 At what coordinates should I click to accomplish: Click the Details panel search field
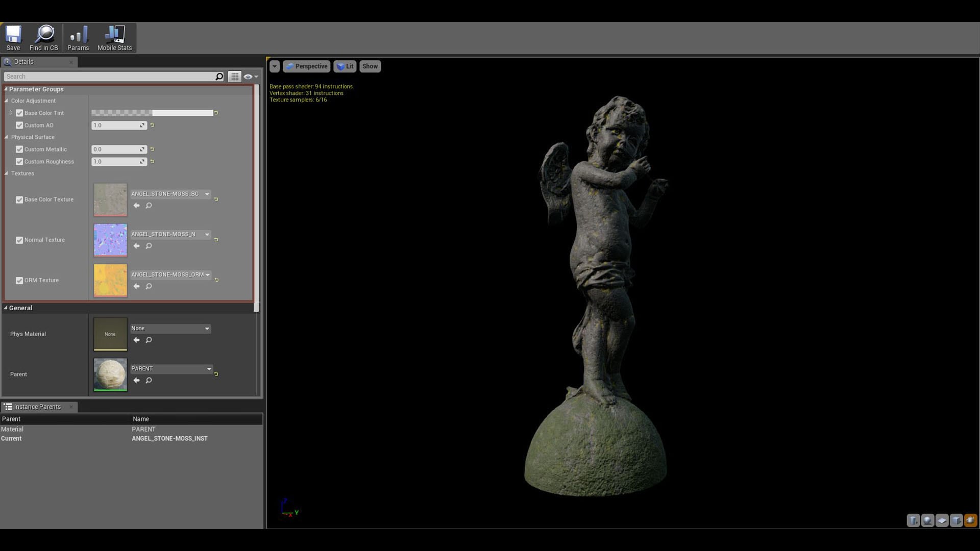click(110, 76)
